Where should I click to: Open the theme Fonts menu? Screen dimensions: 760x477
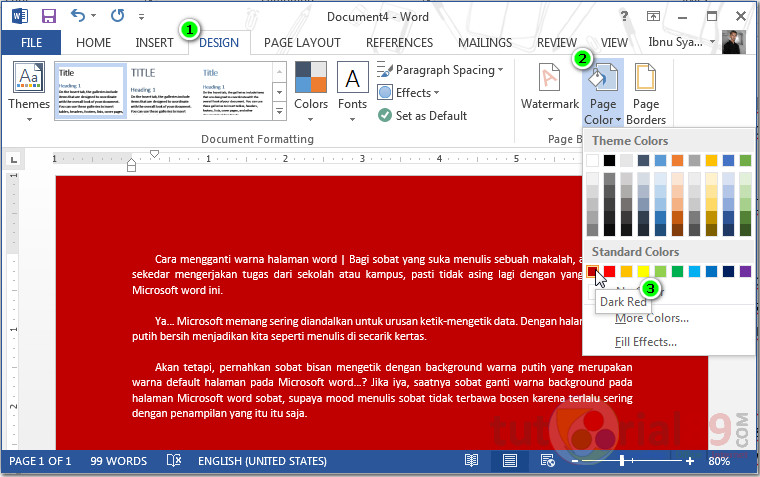click(352, 92)
